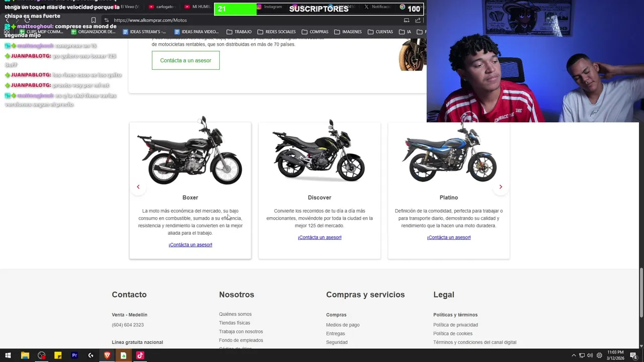The image size is (644, 362).
Task: Expand the CUENTAS bookmarks folder
Action: pos(380,32)
